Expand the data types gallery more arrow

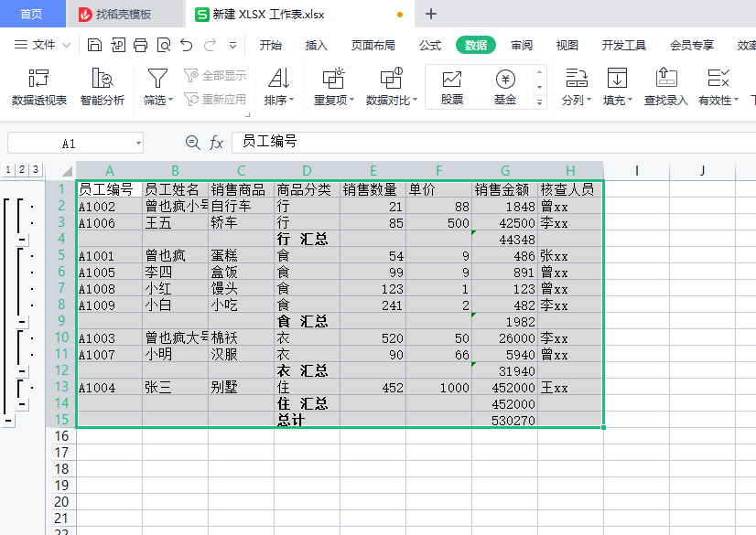539,102
